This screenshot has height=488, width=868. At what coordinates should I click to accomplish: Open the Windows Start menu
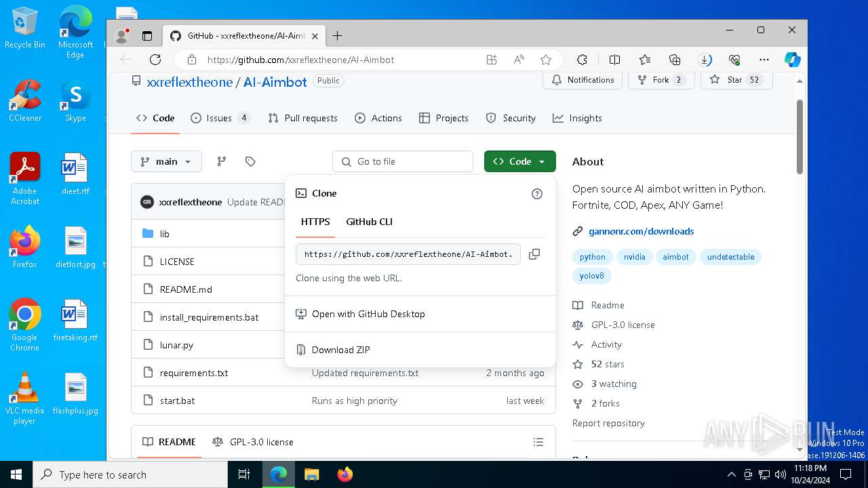[x=16, y=474]
